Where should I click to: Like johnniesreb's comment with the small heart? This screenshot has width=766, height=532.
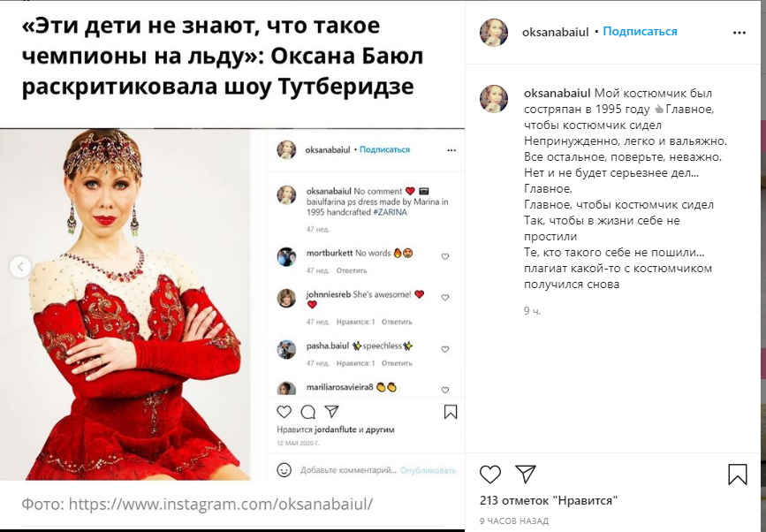coord(445,298)
